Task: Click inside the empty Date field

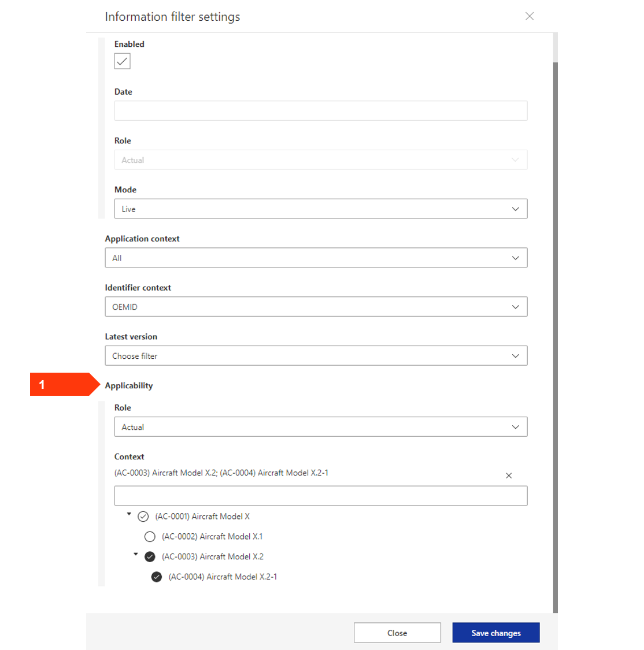Action: (321, 110)
